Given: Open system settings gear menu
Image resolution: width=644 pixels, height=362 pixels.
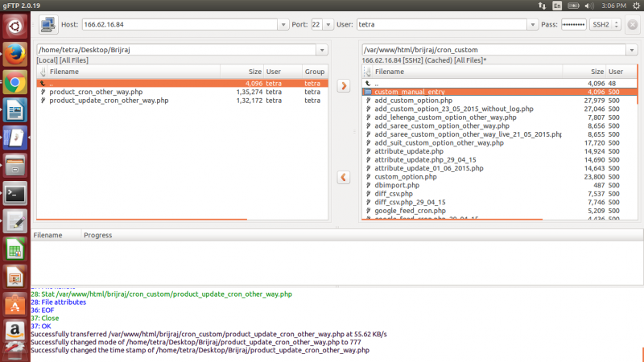Looking at the screenshot, I should 636,6.
